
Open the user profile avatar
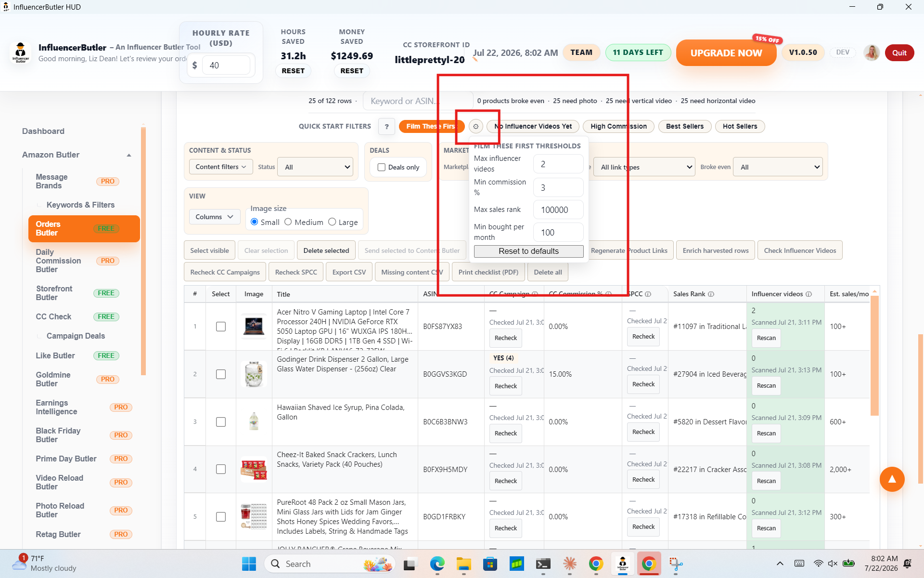tap(872, 53)
